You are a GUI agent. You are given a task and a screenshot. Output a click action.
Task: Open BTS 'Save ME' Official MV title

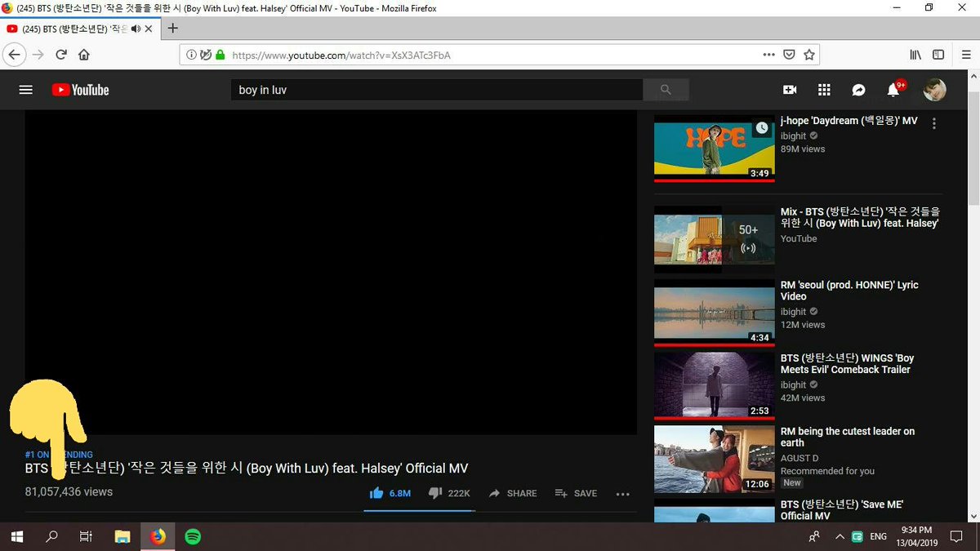[842, 510]
